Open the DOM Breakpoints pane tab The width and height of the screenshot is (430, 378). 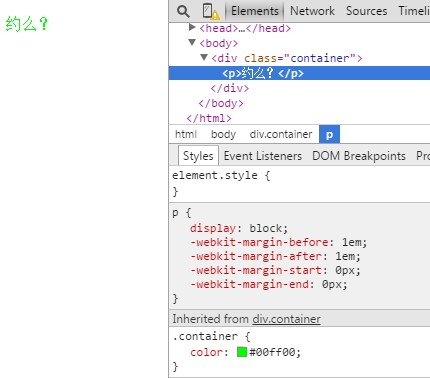tap(359, 156)
